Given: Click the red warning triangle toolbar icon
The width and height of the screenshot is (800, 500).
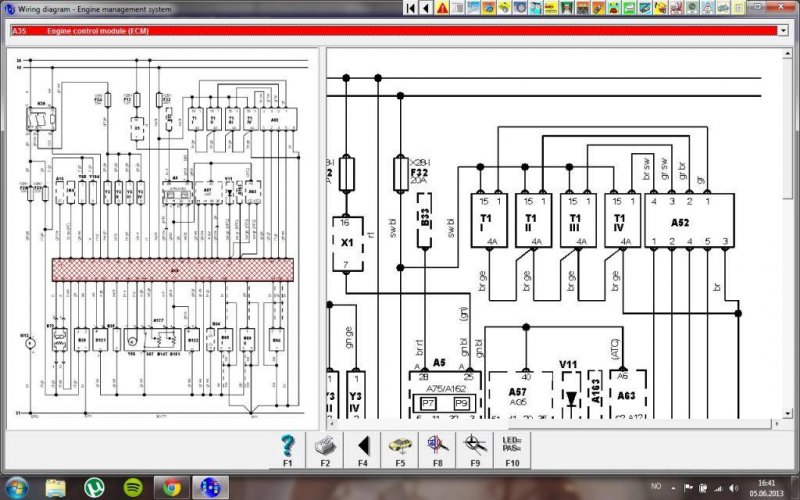Looking at the screenshot, I should 443,8.
